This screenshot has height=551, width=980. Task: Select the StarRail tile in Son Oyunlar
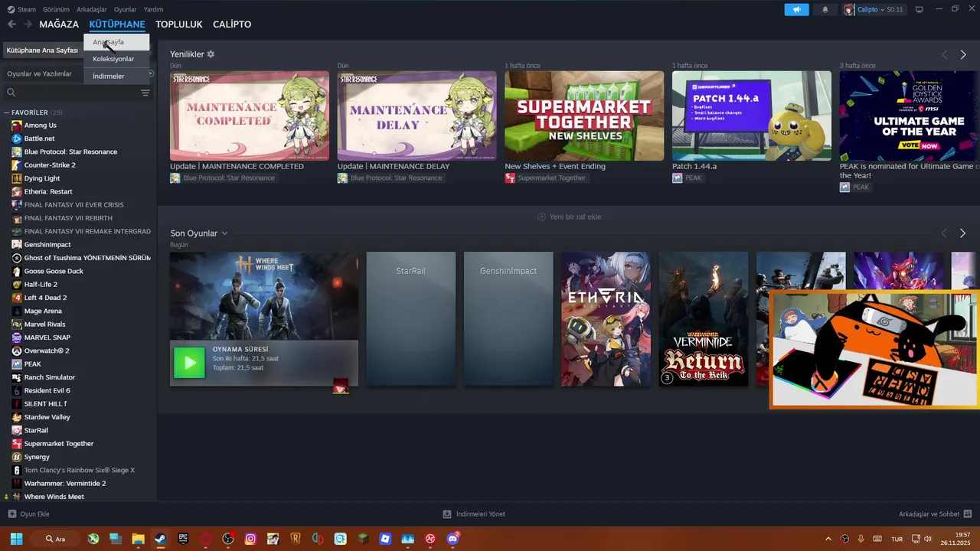click(411, 319)
